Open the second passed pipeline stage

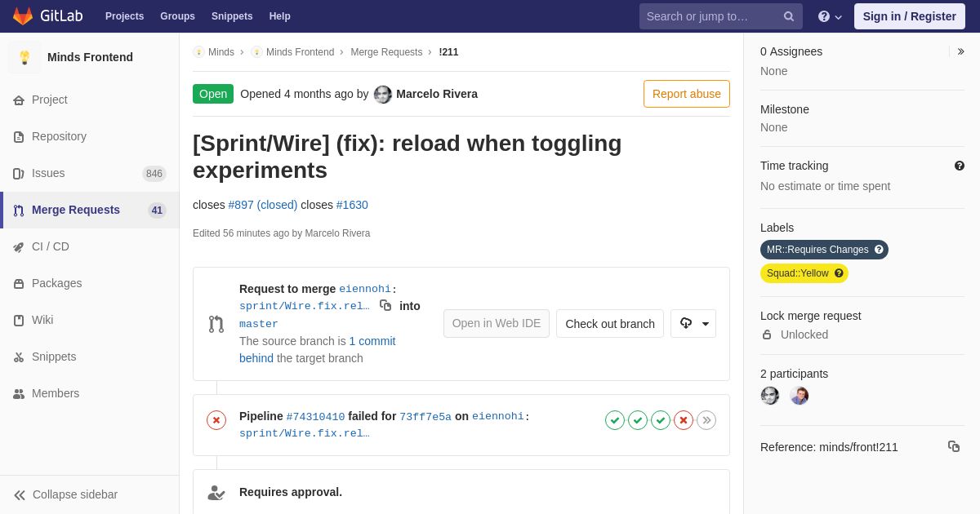click(638, 420)
